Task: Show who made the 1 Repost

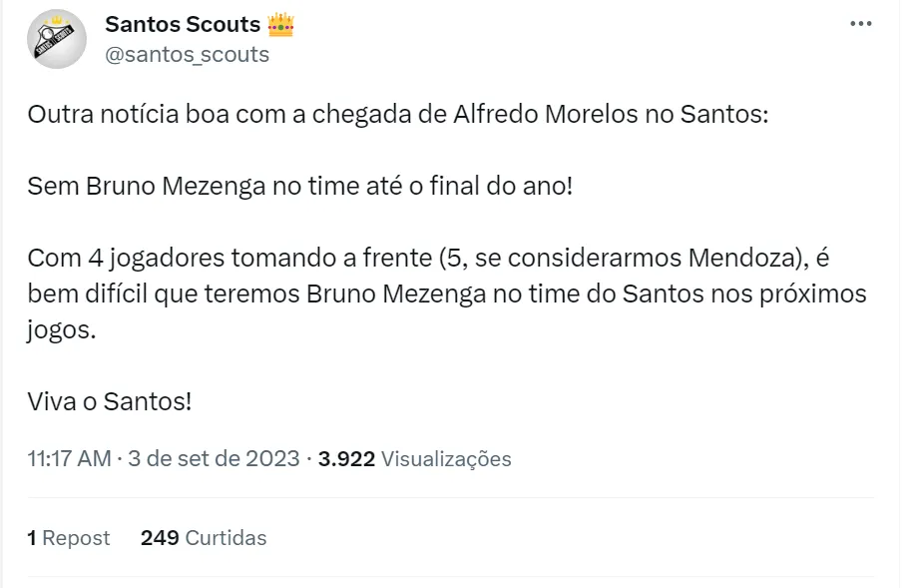Action: 69,538
